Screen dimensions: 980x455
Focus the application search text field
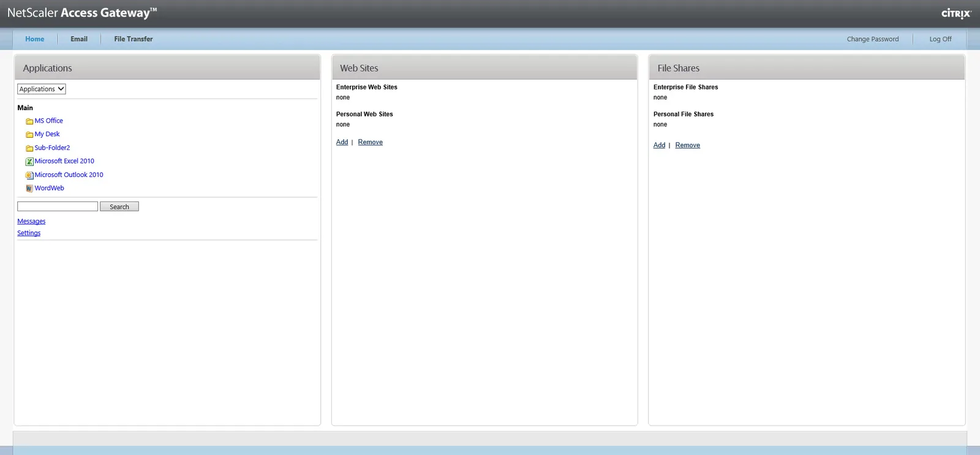[58, 206]
